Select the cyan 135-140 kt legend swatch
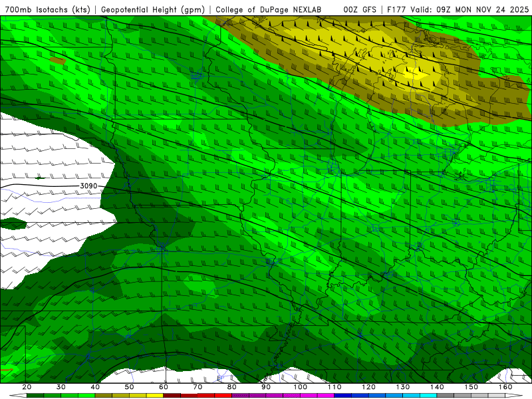 tap(428, 396)
